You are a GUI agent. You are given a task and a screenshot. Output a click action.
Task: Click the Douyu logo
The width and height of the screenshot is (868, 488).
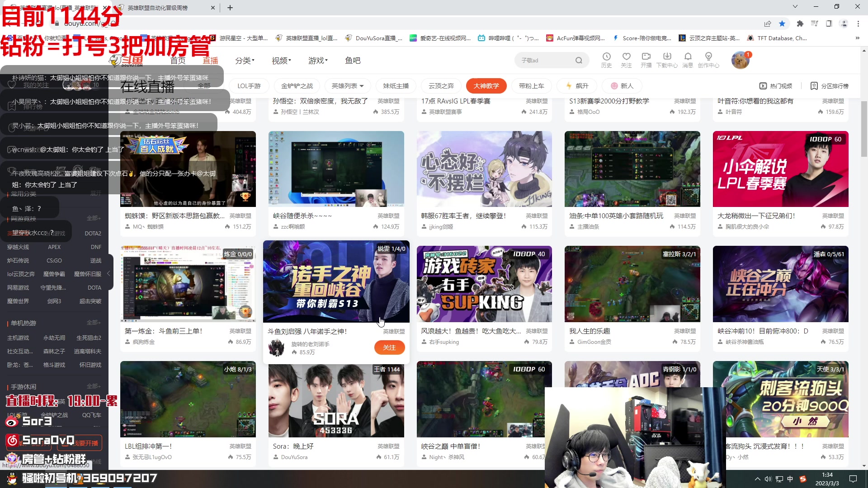[125, 60]
